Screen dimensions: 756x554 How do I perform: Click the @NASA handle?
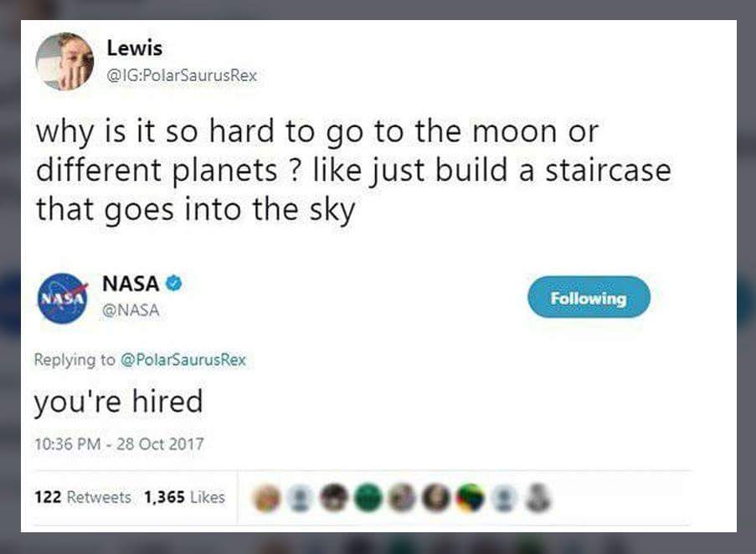pos(131,310)
